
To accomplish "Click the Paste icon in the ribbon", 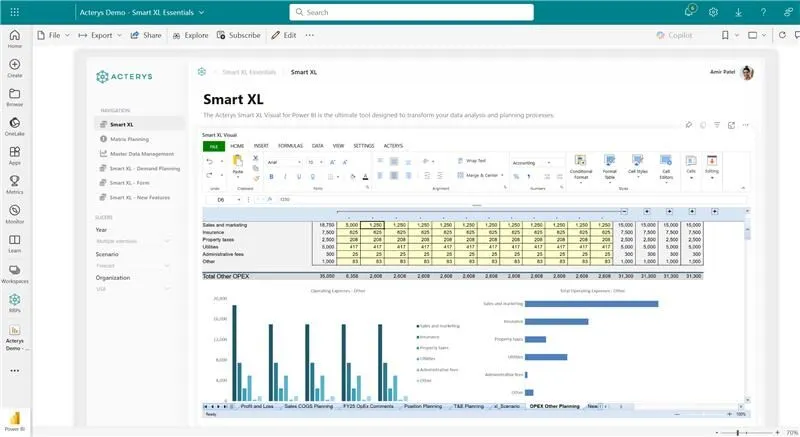I will (238, 160).
